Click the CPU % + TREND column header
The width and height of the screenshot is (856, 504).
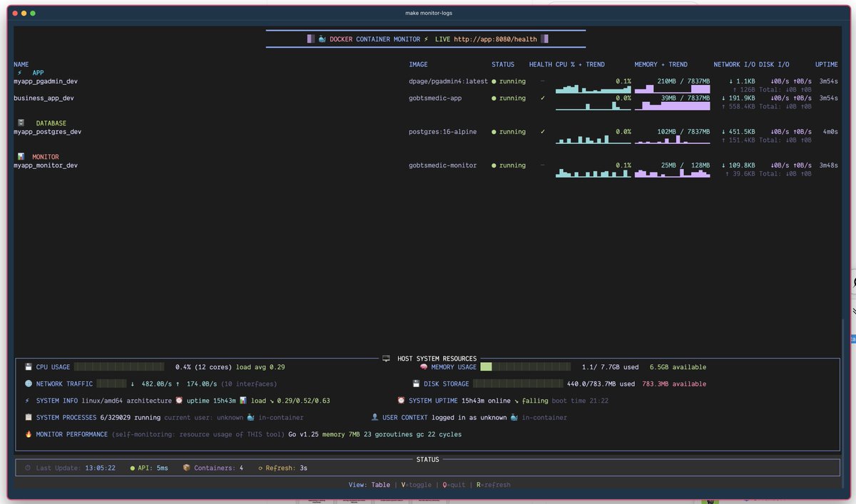pos(580,64)
